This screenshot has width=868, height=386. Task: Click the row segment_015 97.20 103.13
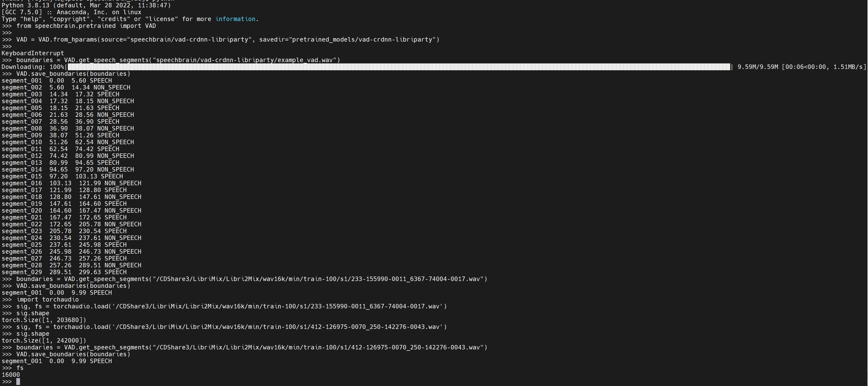click(62, 177)
